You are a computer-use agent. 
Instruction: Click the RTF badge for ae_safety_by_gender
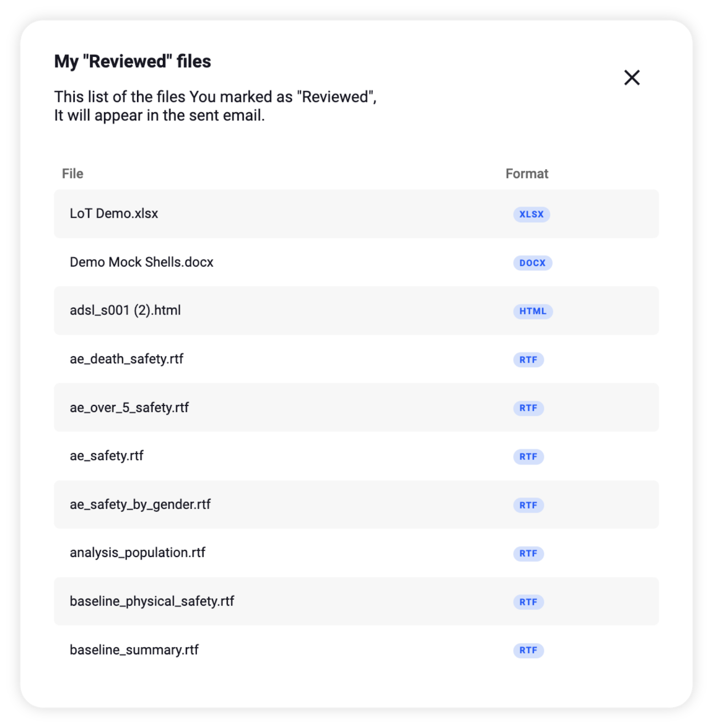click(x=528, y=505)
